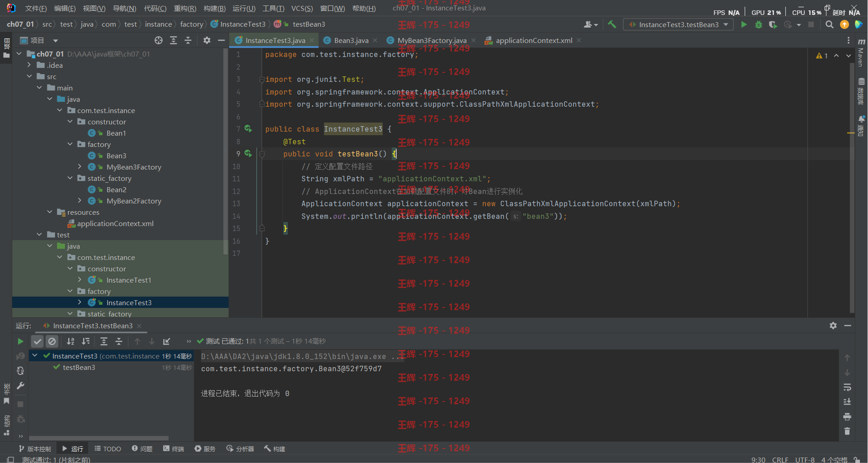868x463 pixels.
Task: Expand the .idea folder
Action: tap(29, 65)
